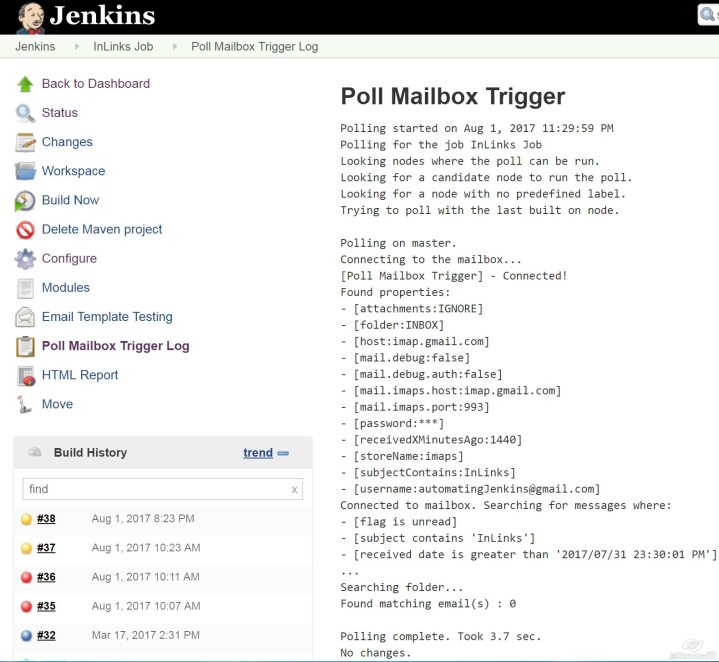The width and height of the screenshot is (719, 662).
Task: Click the Configure gear icon
Action: [25, 259]
